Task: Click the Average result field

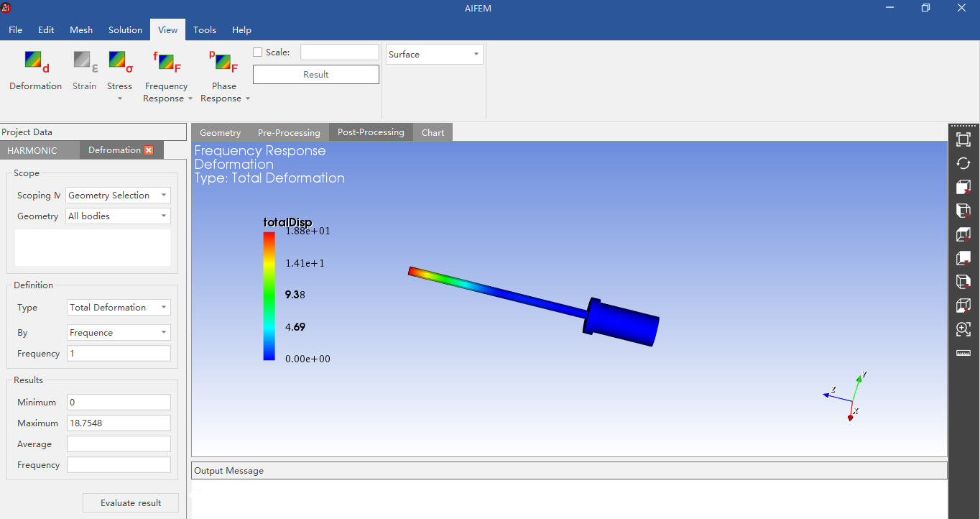Action: point(119,444)
